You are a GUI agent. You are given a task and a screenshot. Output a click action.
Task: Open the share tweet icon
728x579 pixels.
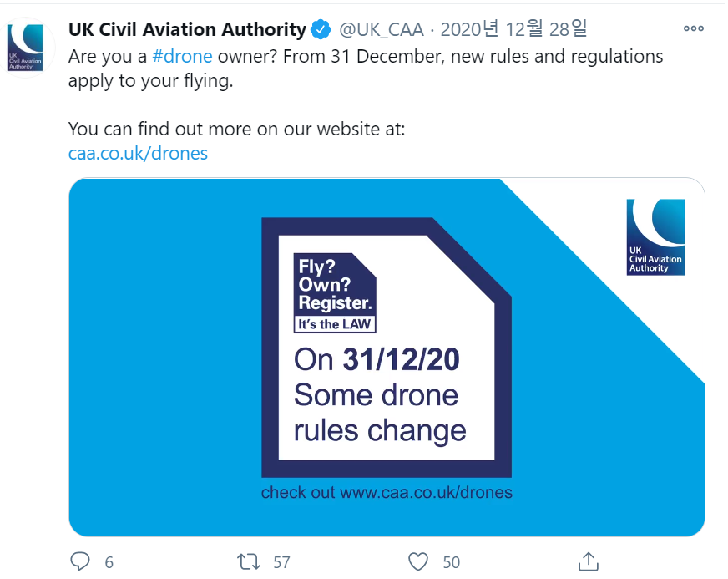(588, 561)
